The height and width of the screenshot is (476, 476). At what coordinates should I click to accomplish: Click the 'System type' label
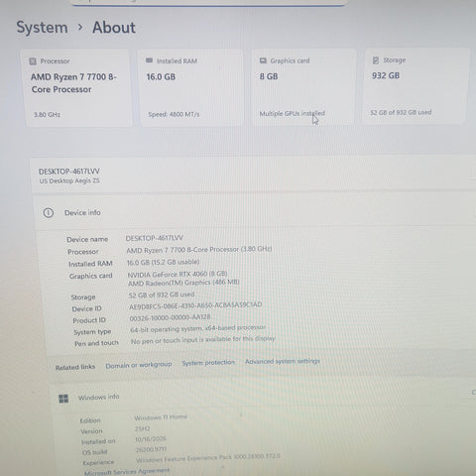coord(92,332)
